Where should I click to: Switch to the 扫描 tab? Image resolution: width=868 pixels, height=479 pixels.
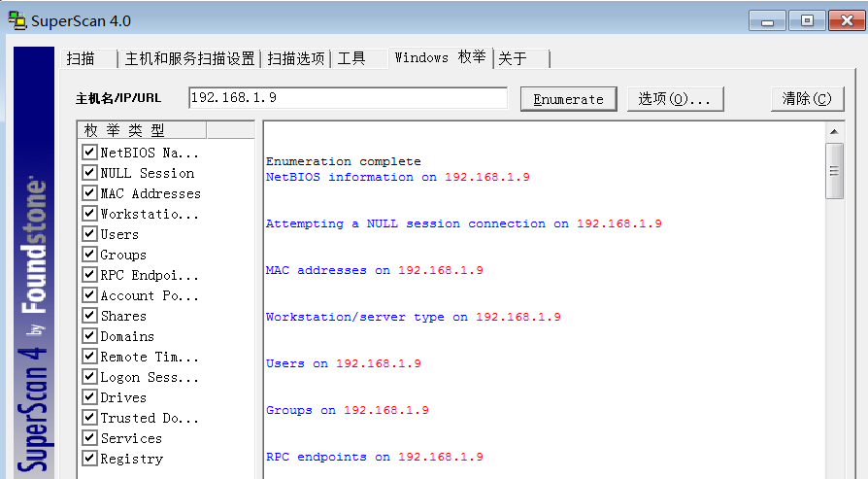88,58
